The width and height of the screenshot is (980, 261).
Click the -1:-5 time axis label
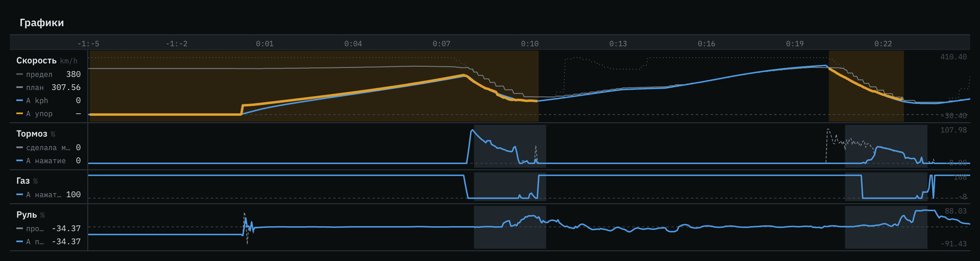click(88, 44)
